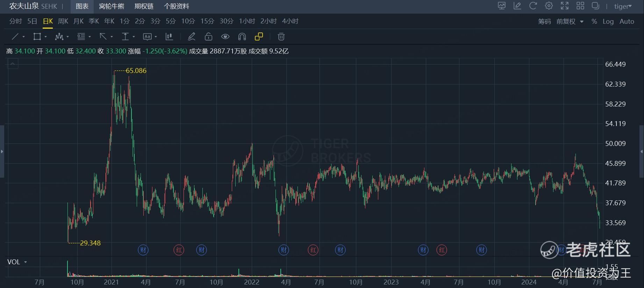Expand the line tool dropdown arrow
This screenshot has width=644, height=288.
tap(24, 37)
